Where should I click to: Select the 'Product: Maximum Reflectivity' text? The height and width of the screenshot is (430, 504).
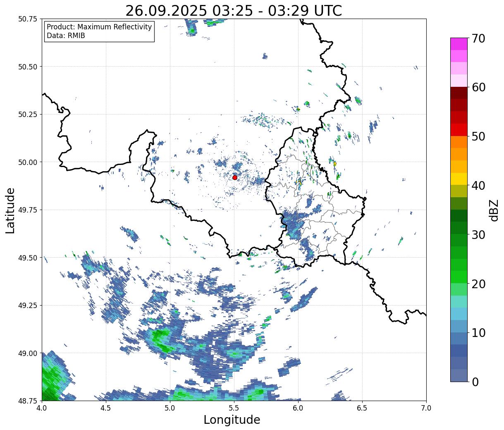[99, 27]
